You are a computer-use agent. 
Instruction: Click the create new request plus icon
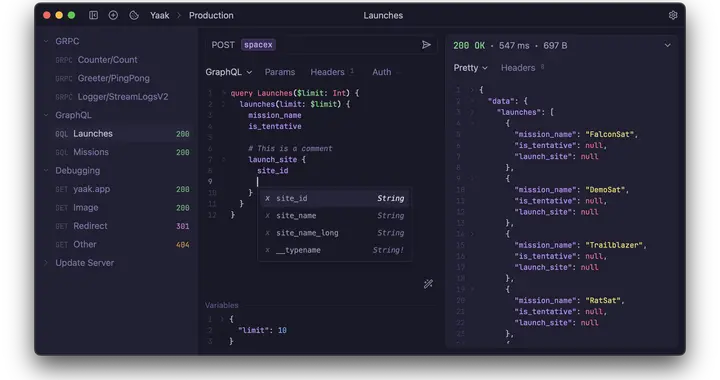point(113,15)
